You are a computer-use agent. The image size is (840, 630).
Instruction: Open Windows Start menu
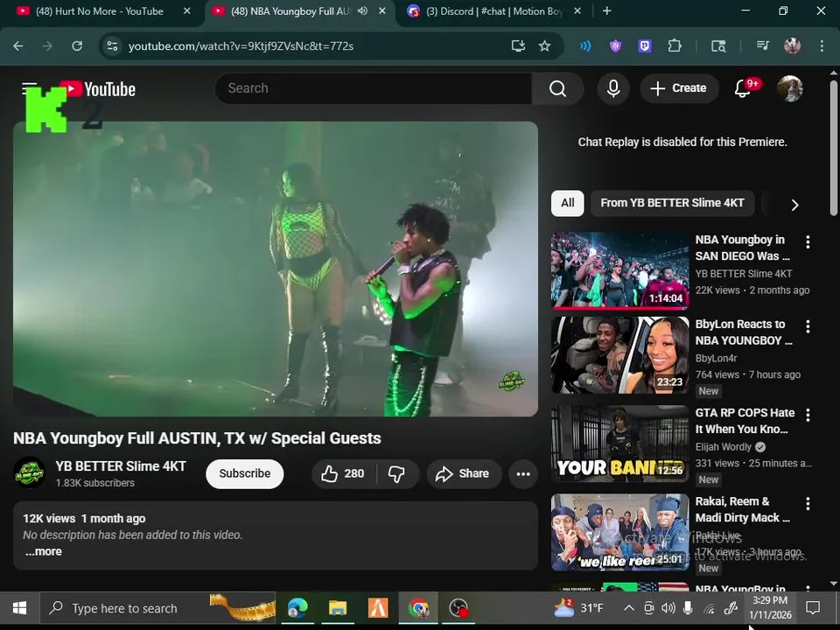point(20,608)
